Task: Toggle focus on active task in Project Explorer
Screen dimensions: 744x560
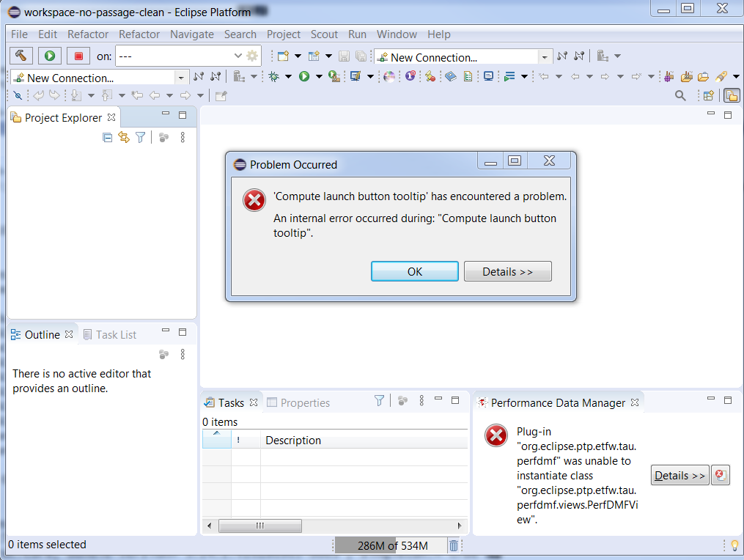Action: click(163, 138)
